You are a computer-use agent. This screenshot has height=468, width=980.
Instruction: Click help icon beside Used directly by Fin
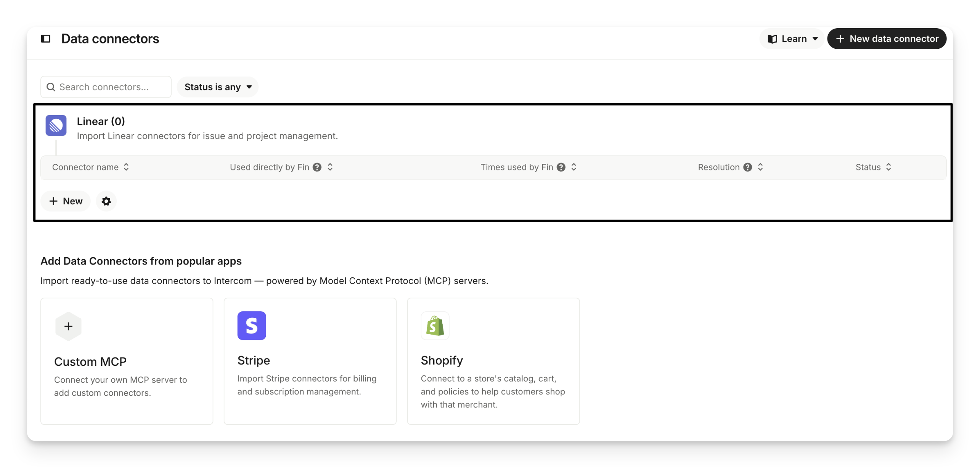[x=317, y=167]
